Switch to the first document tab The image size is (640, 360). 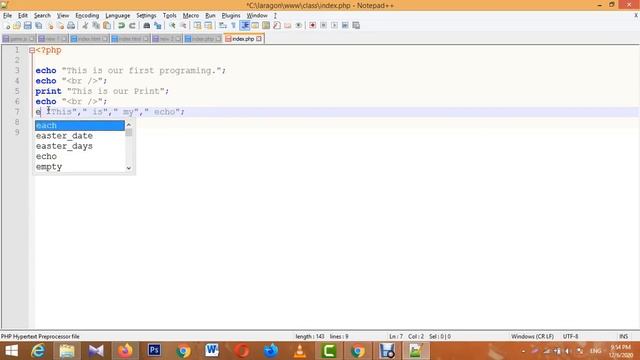19,39
